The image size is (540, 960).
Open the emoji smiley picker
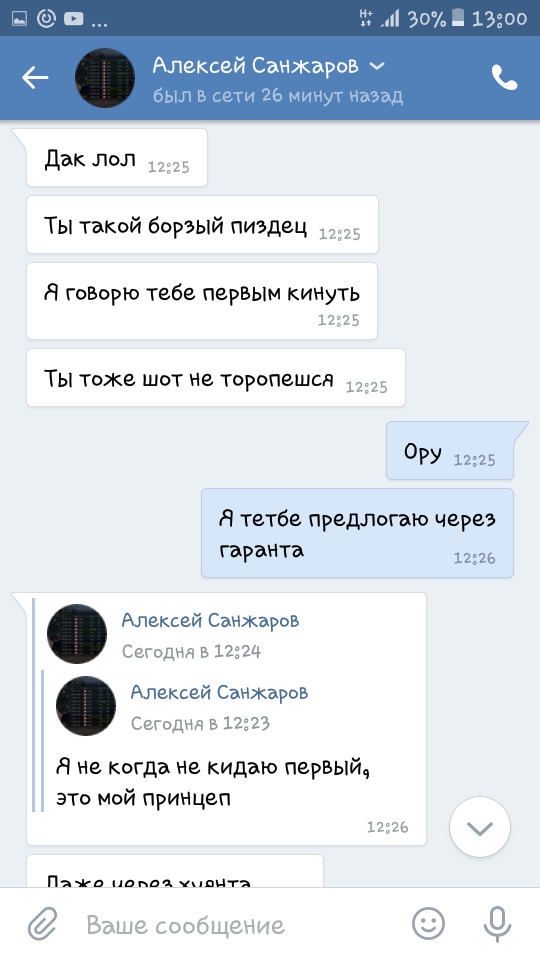click(x=428, y=924)
